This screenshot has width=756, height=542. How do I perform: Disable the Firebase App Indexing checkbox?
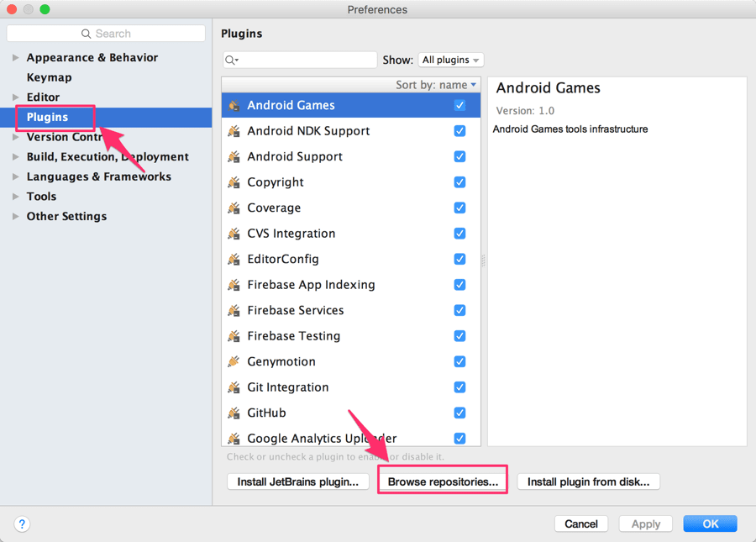click(x=459, y=285)
